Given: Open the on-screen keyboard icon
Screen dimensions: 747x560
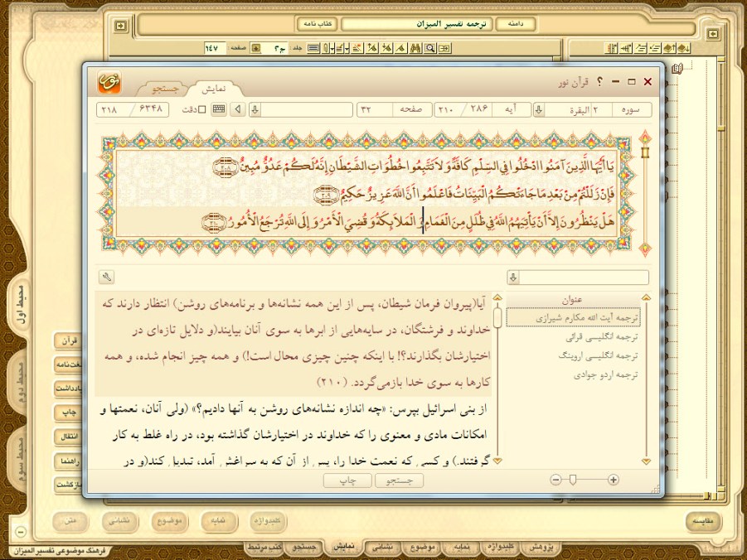Looking at the screenshot, I should tap(219, 109).
